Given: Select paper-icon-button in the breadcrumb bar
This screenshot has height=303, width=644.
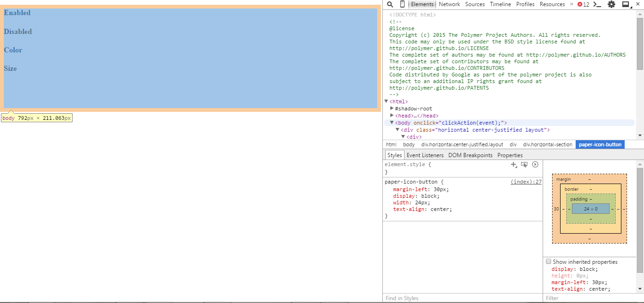Looking at the screenshot, I should coord(600,144).
